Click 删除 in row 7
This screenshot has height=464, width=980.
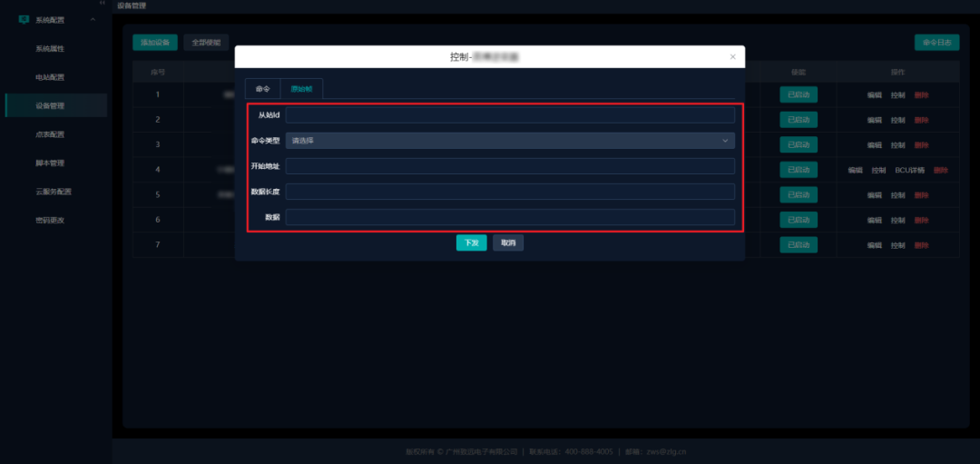click(x=921, y=245)
